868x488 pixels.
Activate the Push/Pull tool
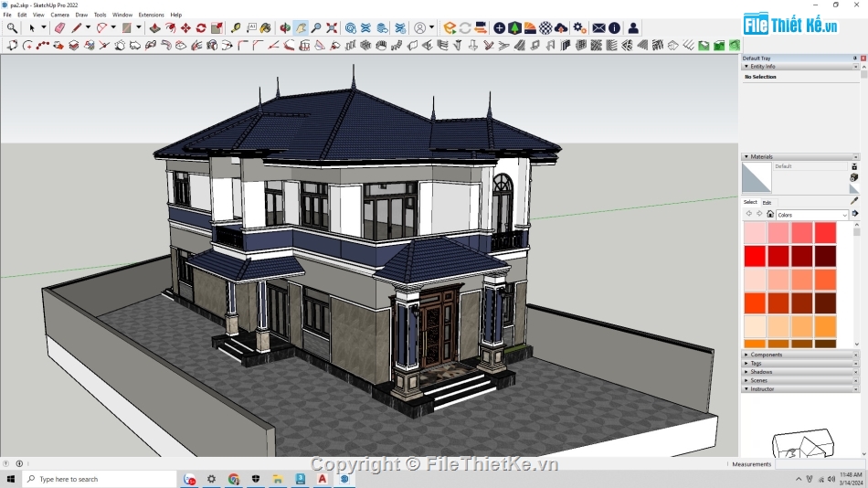coord(155,27)
